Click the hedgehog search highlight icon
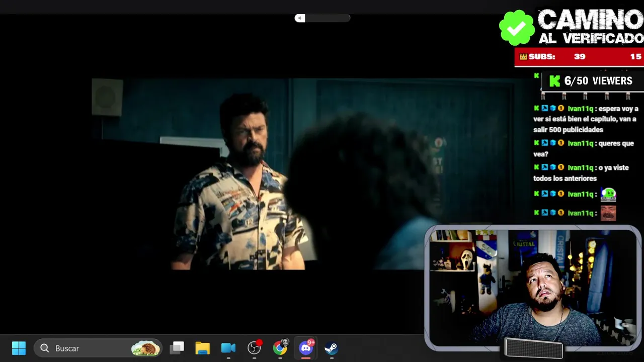Image resolution: width=644 pixels, height=362 pixels. tap(146, 348)
